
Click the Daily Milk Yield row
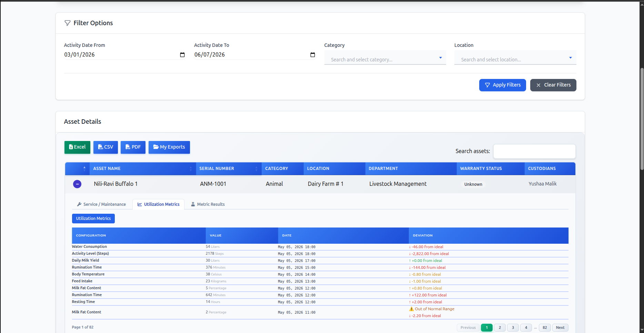[320, 261]
